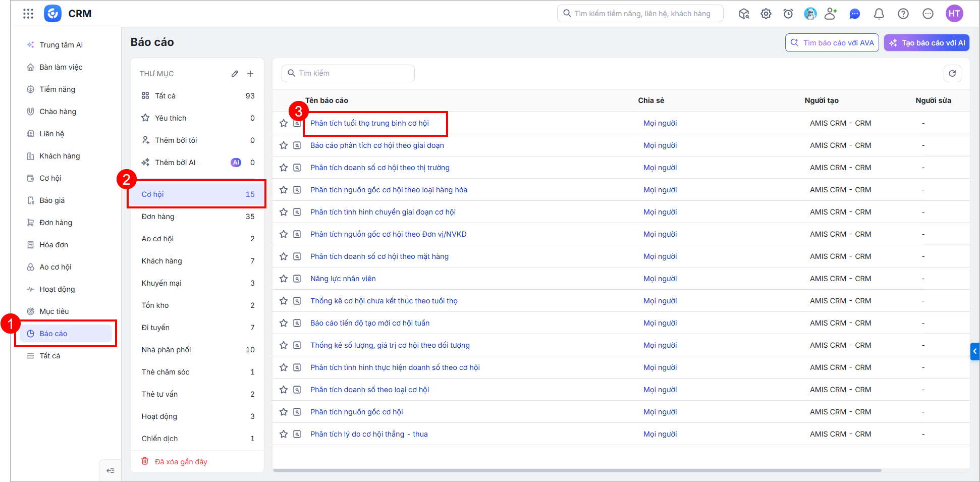Image resolution: width=980 pixels, height=482 pixels.
Task: Select the Đơn hàng report folder
Action: pyautogui.click(x=197, y=217)
